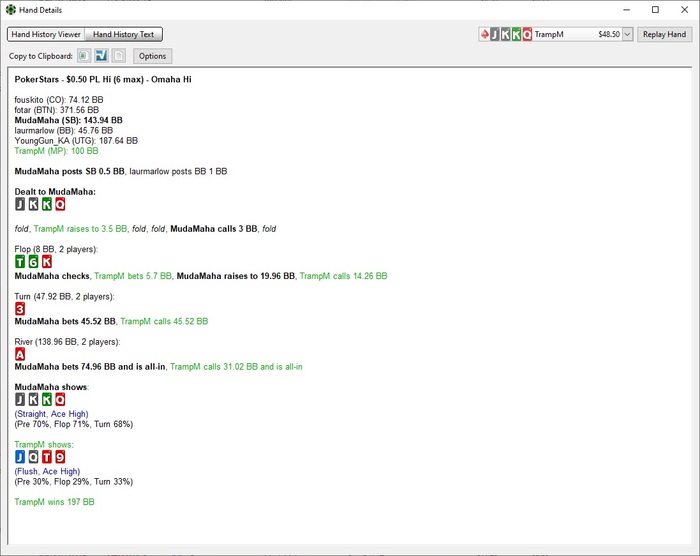The image size is (700, 556).
Task: Click the green 6 card on the flop
Action: pos(33,261)
